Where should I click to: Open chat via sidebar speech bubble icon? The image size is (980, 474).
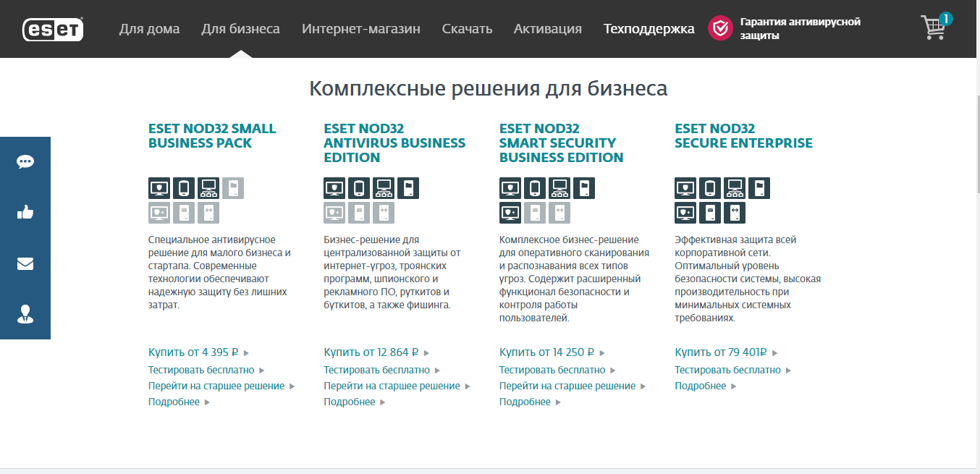pyautogui.click(x=25, y=162)
